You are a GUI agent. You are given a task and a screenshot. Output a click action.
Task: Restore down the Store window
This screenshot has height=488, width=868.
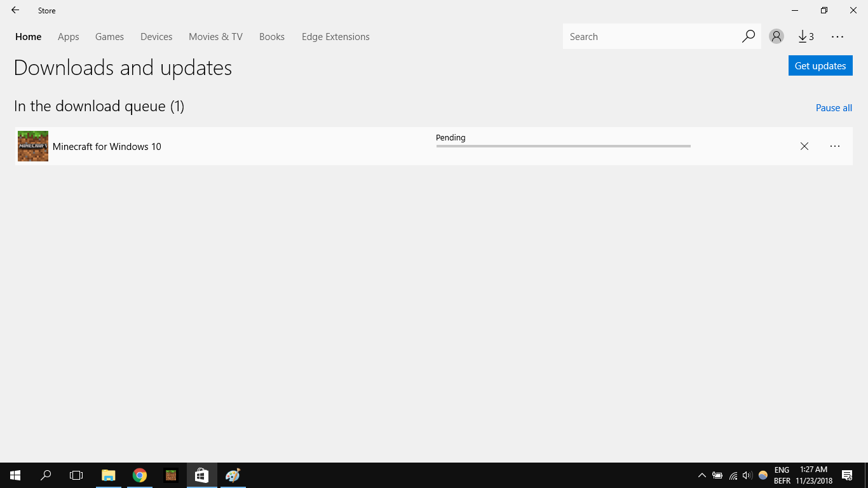(x=824, y=10)
